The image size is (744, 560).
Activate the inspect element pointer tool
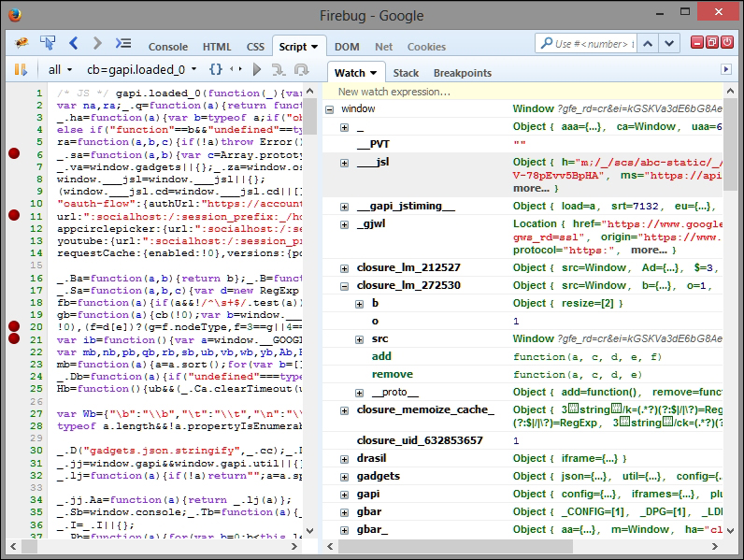point(48,43)
